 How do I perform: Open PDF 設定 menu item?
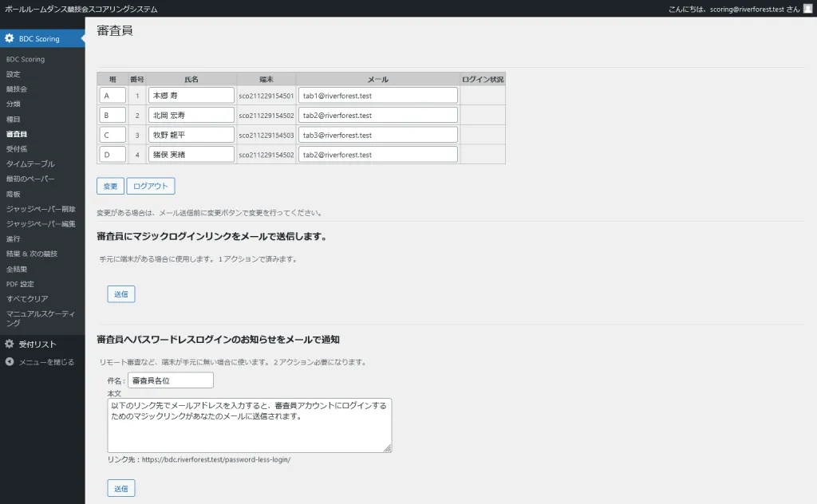point(20,284)
